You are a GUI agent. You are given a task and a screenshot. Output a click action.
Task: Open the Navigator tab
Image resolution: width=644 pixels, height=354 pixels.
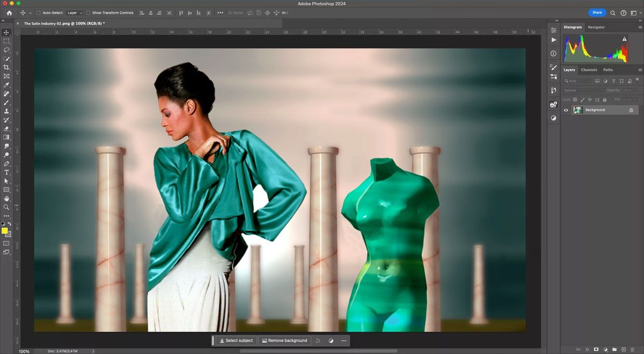[x=596, y=27]
